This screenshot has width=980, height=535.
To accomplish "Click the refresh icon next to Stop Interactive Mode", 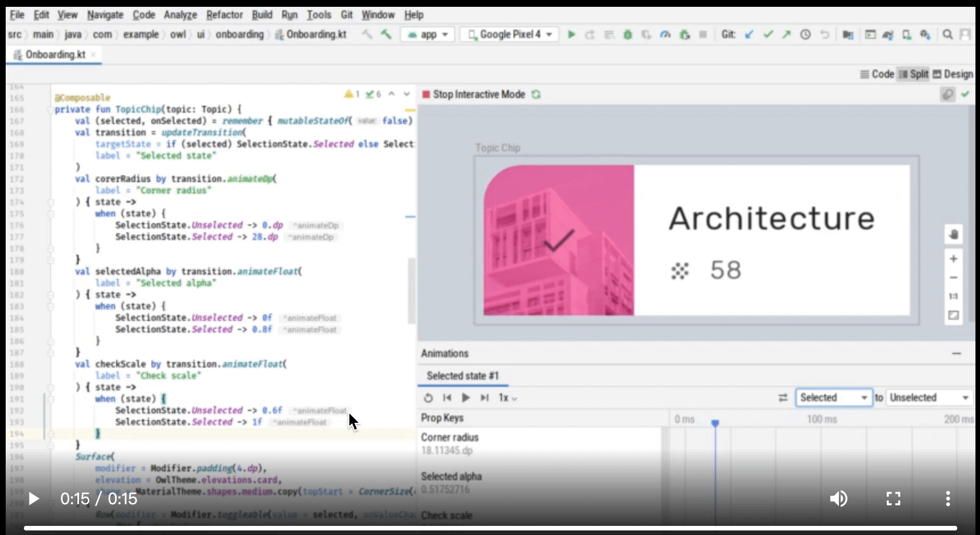I will [x=536, y=94].
